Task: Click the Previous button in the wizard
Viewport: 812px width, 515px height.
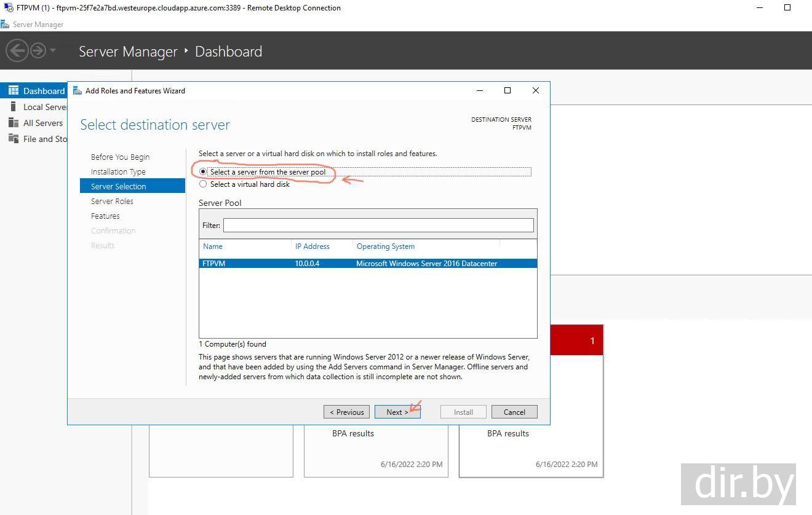Action: pos(346,412)
